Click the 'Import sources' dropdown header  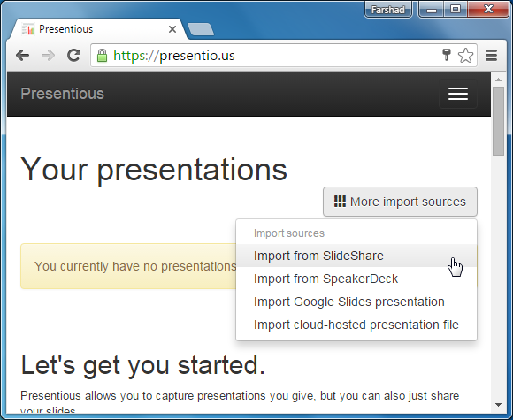(x=289, y=233)
